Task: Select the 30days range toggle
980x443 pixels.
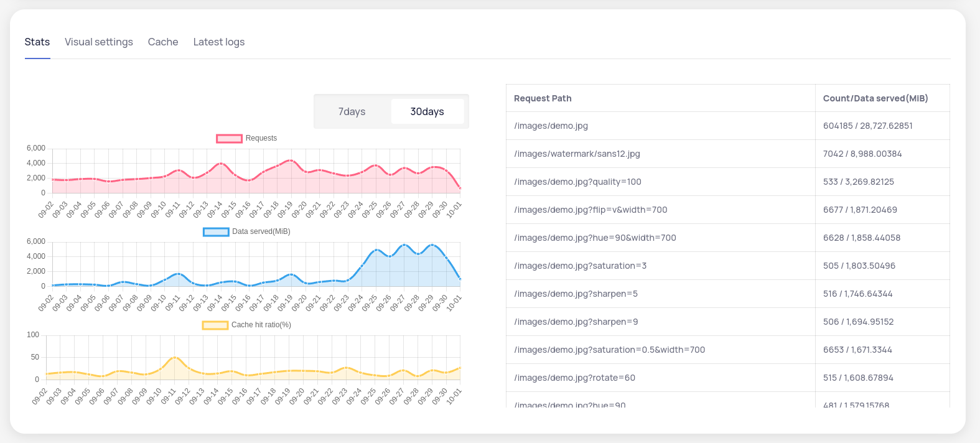Action: click(427, 111)
